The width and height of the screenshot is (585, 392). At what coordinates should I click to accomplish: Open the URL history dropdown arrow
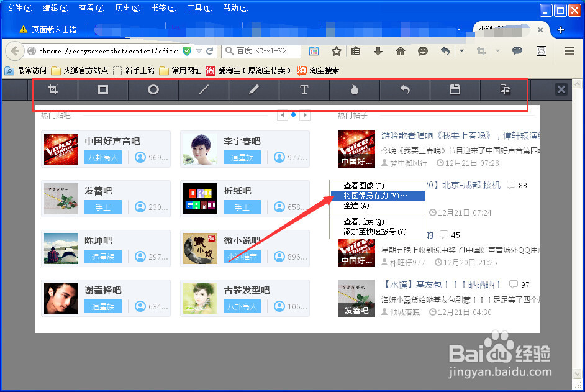(x=199, y=51)
